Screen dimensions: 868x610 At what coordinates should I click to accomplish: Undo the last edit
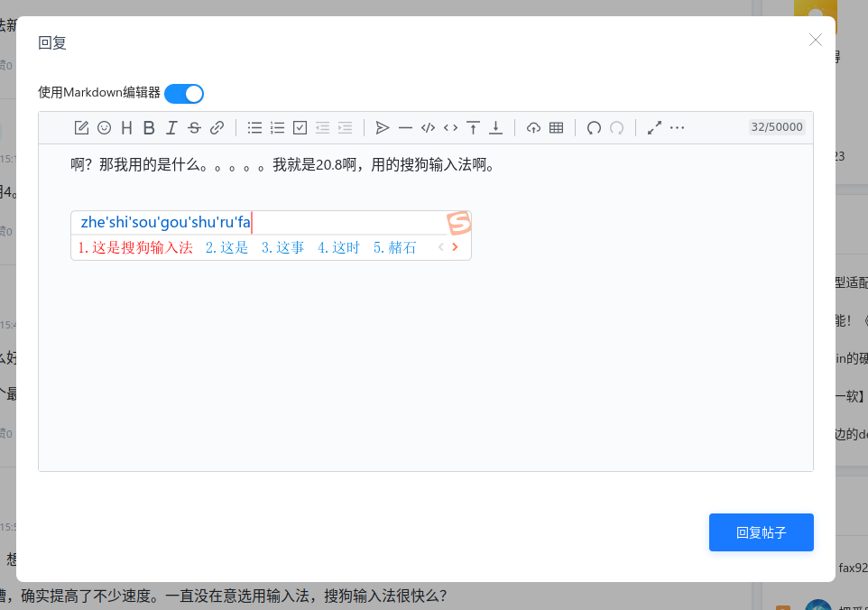tap(594, 128)
